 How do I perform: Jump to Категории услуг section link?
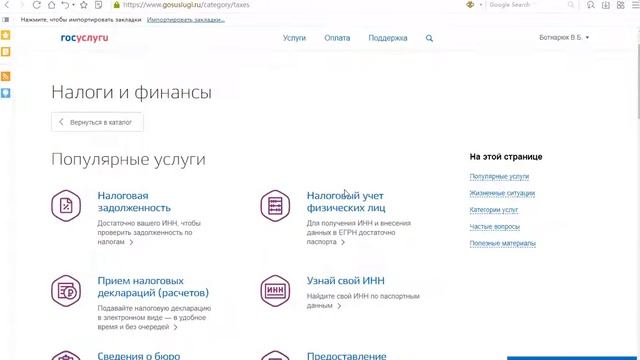(x=493, y=210)
